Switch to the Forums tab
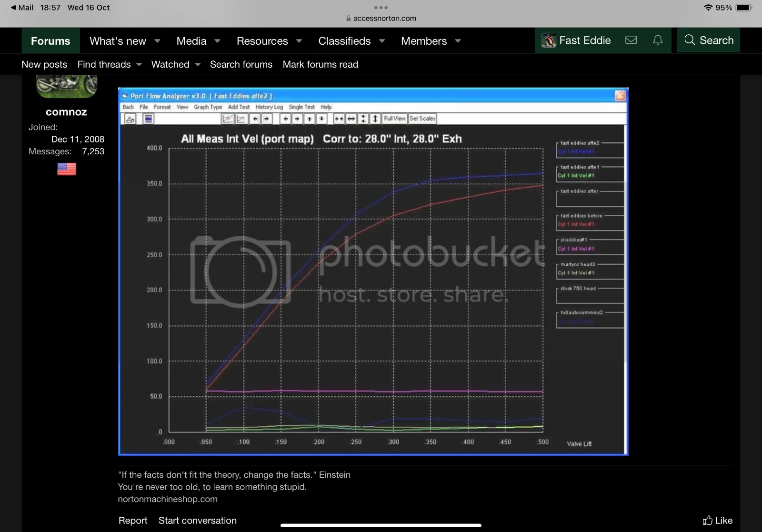The image size is (762, 532). (x=50, y=41)
